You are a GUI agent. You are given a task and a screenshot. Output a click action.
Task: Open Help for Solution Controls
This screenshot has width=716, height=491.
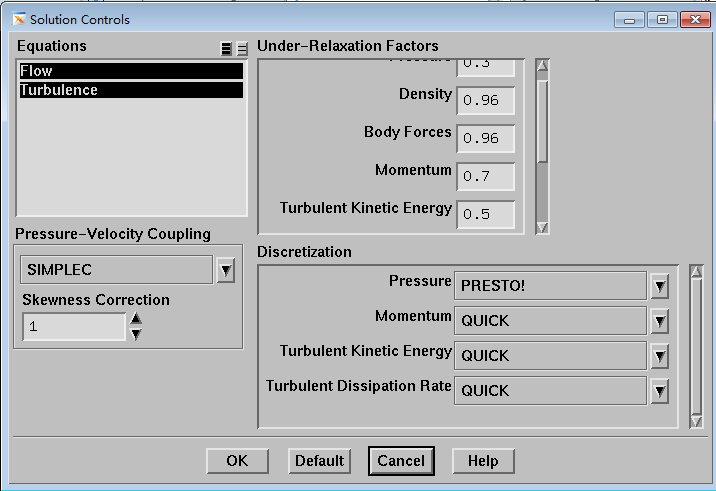[x=483, y=461]
